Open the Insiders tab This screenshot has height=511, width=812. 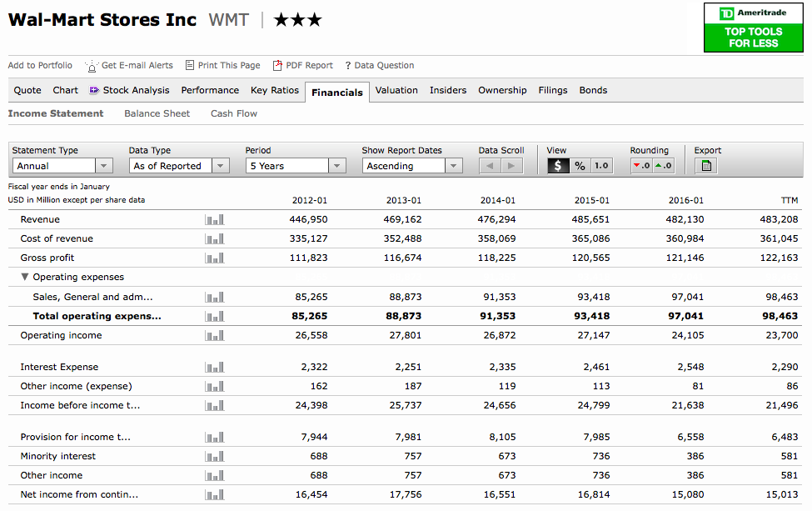click(x=448, y=90)
